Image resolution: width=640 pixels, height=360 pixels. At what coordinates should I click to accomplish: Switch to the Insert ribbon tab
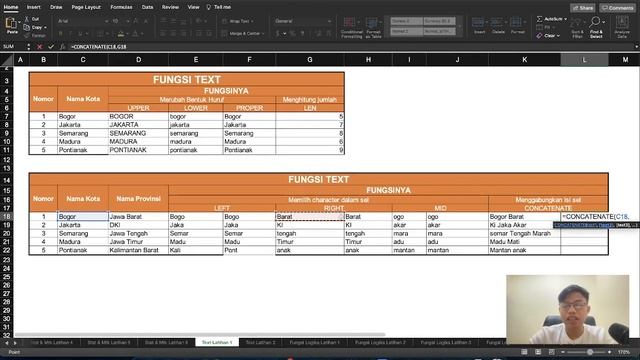click(33, 7)
